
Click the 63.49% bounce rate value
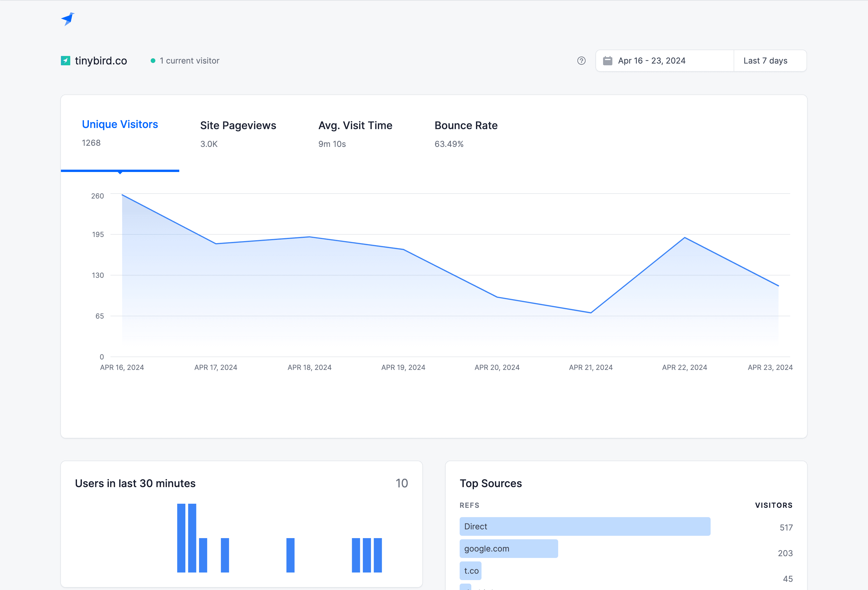click(x=449, y=144)
